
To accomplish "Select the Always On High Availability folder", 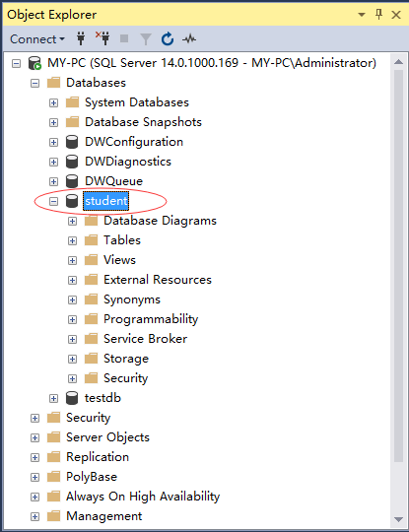I will tap(143, 497).
